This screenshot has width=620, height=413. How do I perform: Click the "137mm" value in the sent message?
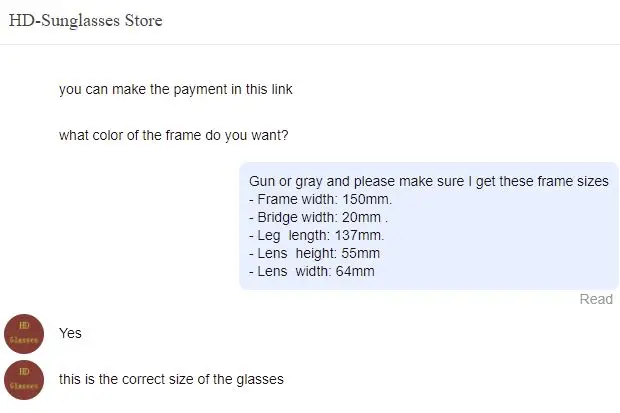(358, 235)
